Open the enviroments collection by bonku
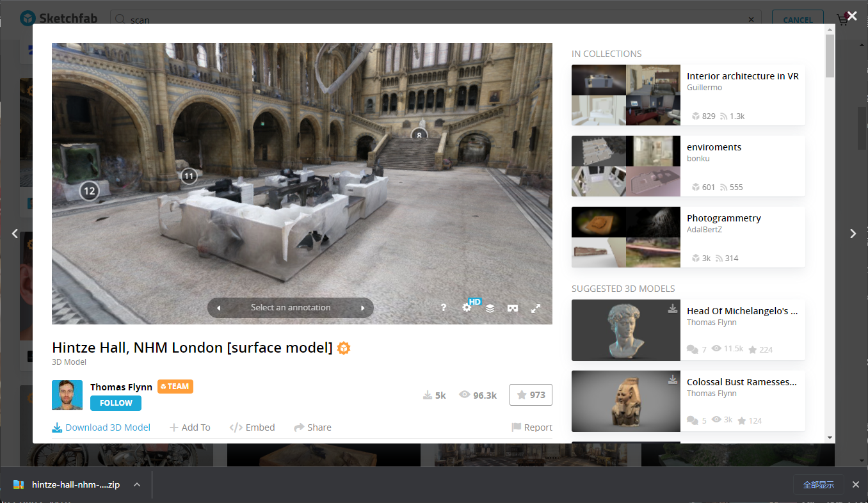Viewport: 868px width, 503px height. click(x=714, y=147)
